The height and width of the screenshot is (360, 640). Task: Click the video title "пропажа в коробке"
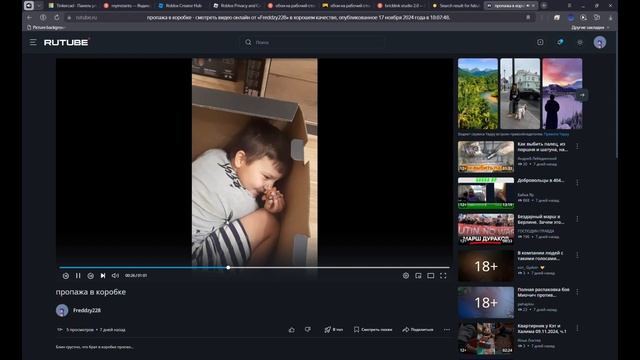[91, 292]
